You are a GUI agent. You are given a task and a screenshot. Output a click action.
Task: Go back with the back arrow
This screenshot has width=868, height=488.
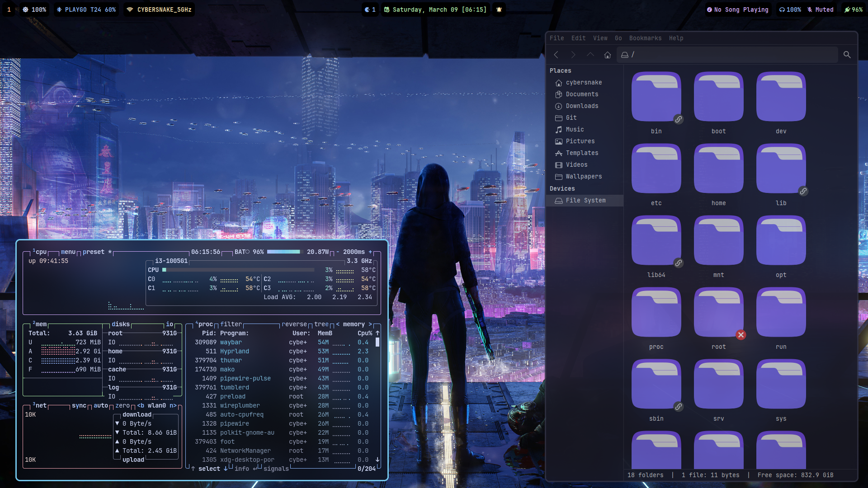557,55
